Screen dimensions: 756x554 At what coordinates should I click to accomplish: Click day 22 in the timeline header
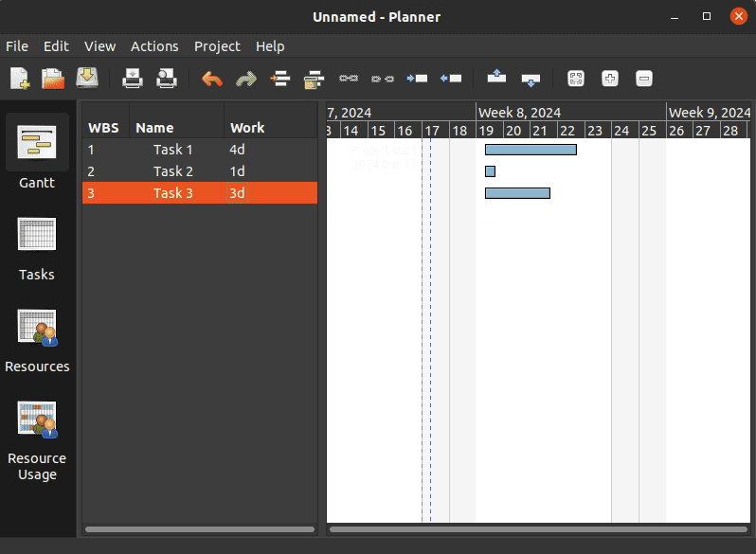pyautogui.click(x=571, y=130)
